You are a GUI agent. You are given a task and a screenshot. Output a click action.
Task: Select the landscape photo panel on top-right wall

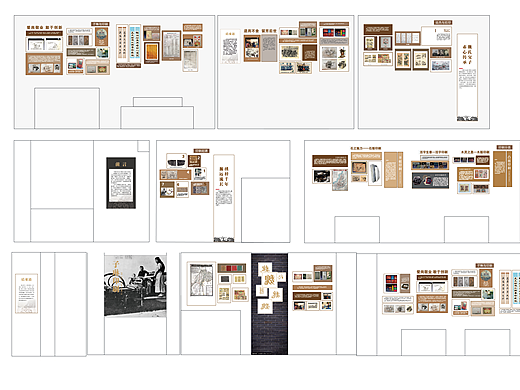click(441, 65)
